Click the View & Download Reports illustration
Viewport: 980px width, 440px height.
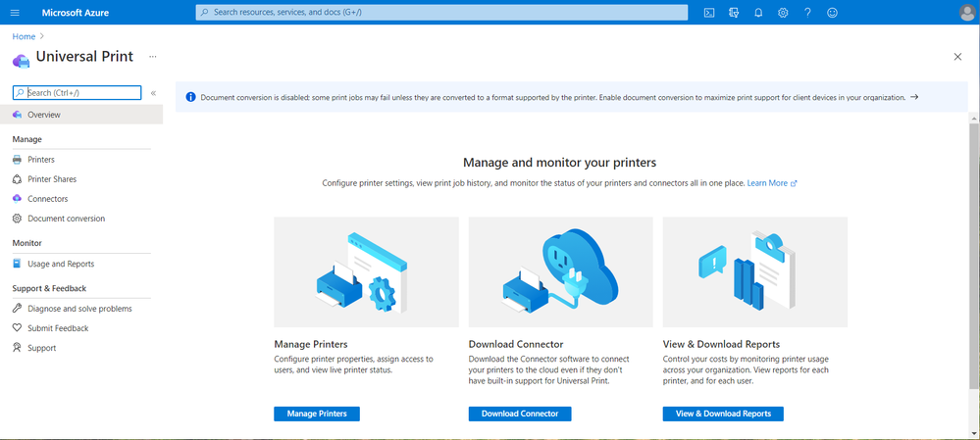(x=755, y=272)
